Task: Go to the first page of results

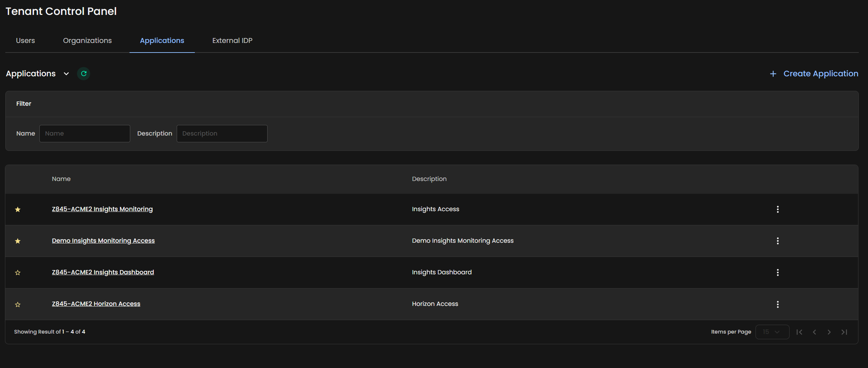Action: click(x=799, y=332)
